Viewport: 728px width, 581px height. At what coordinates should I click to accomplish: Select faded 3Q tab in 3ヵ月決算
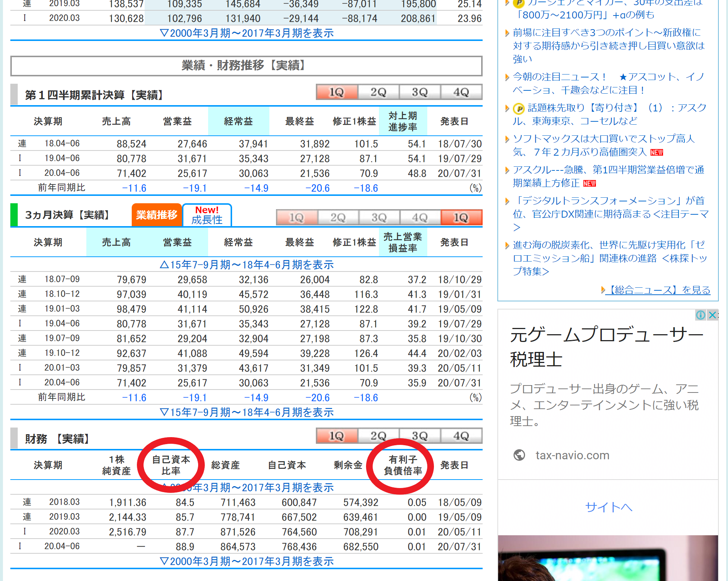click(x=379, y=218)
